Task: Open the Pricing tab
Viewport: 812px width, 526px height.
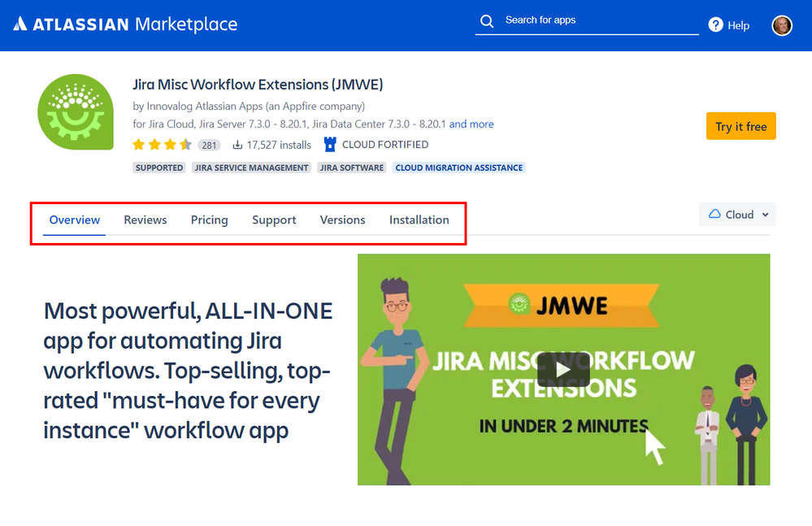Action: pos(209,220)
